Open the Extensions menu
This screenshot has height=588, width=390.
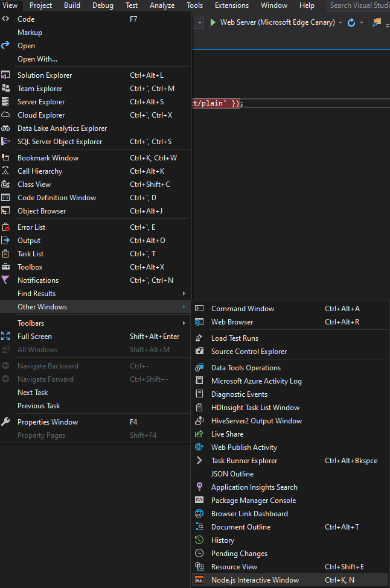point(232,5)
